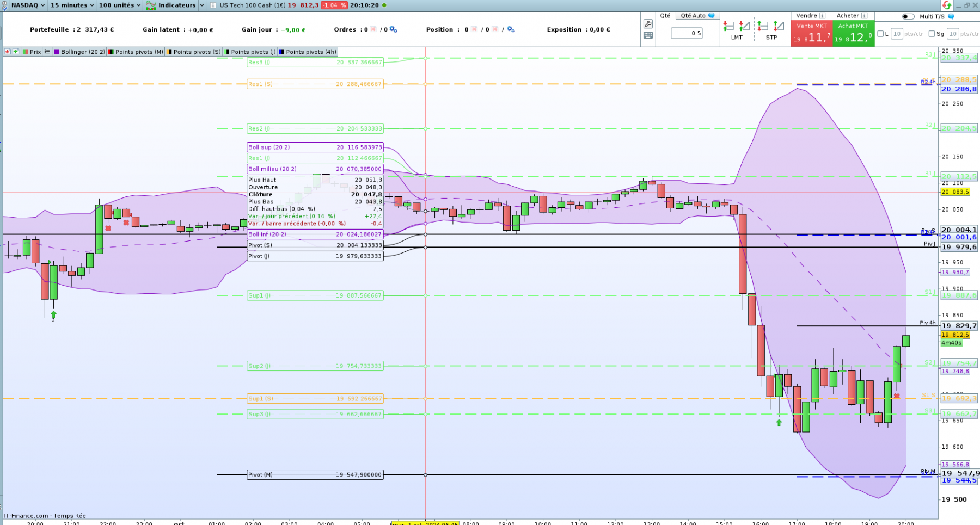The image size is (980, 525).
Task: Click the quantity field showing 0.5
Action: (x=687, y=33)
